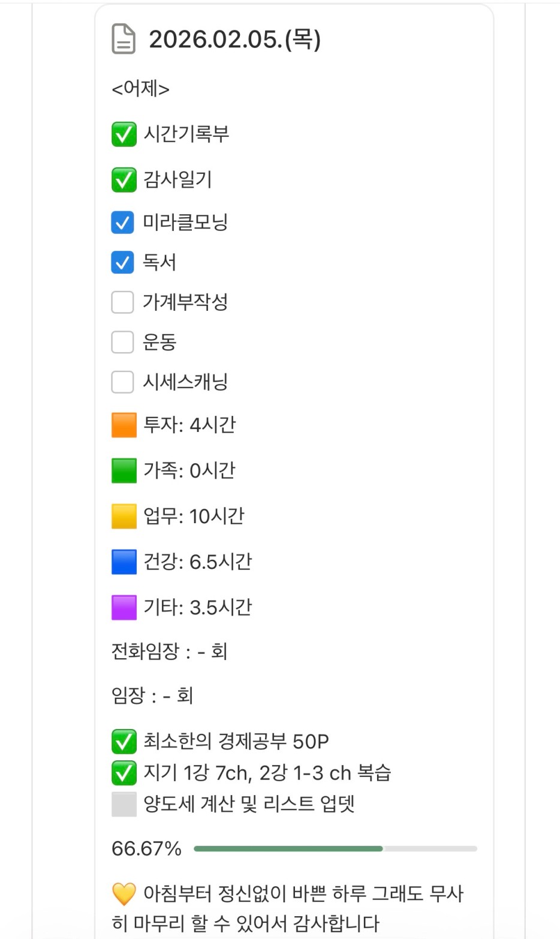Viewport: 560px width, 939px height.
Task: Click the 66.67% progress bar
Action: 335,848
